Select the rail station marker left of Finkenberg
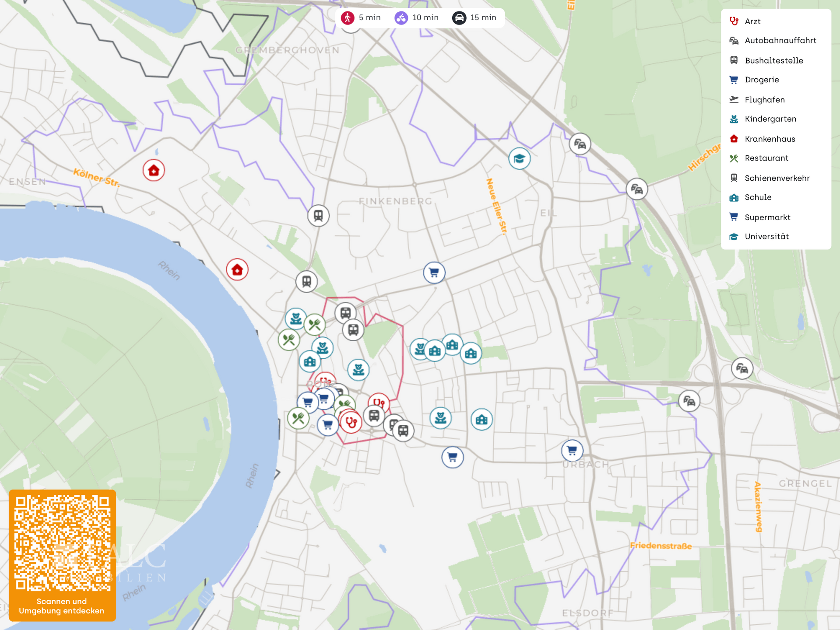Image resolution: width=840 pixels, height=630 pixels. (x=318, y=216)
